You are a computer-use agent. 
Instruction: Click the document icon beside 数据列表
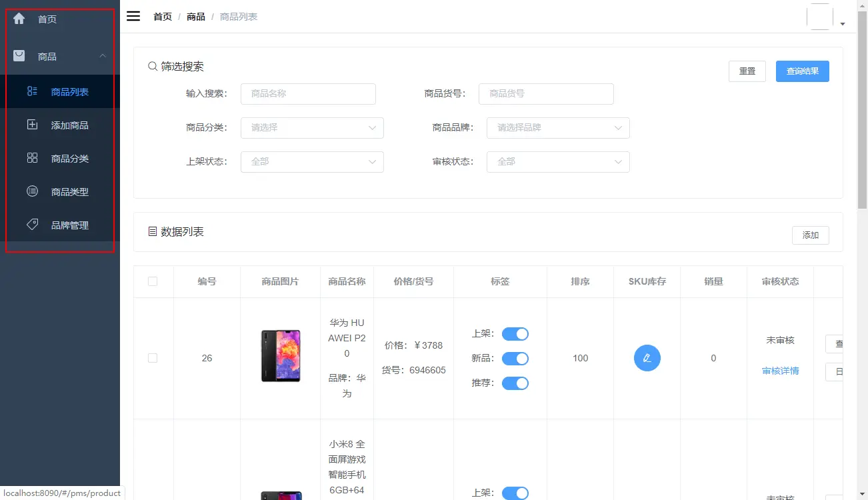(153, 231)
